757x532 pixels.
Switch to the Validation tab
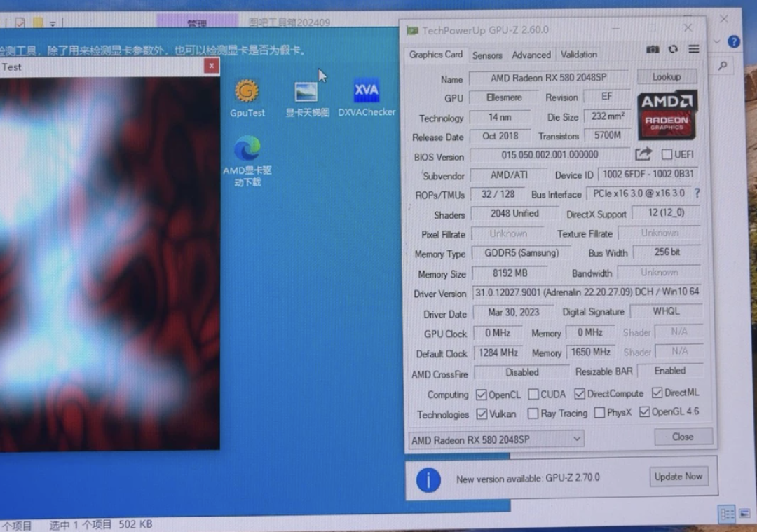(x=578, y=55)
